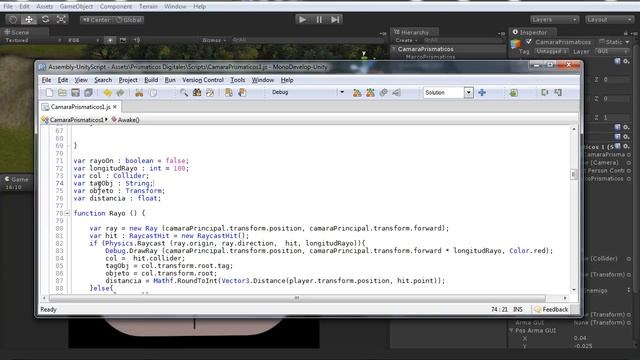Open MonoDevelop Version Control menu
Viewport: 640px width, 360px height.
[x=203, y=80]
